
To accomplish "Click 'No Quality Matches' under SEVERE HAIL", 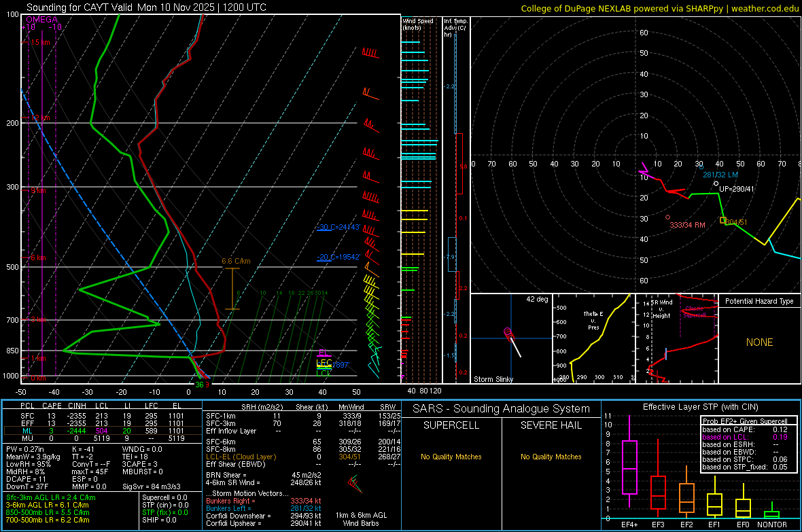I will pyautogui.click(x=551, y=457).
